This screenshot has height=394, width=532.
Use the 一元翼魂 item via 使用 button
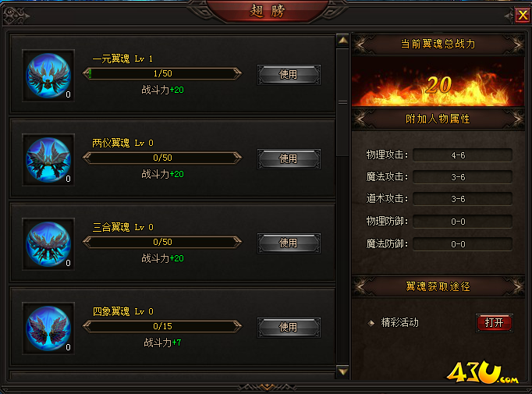tap(289, 75)
